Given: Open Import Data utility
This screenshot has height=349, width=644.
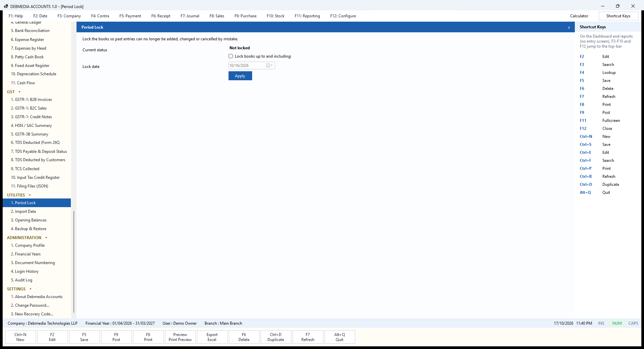Looking at the screenshot, I should point(37,211).
